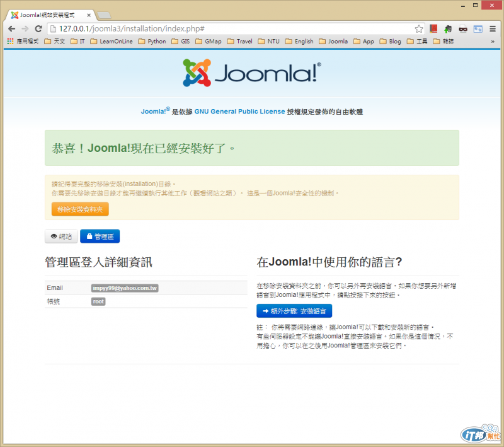Open the IT bookmark folder
This screenshot has height=447, width=504.
coord(77,41)
